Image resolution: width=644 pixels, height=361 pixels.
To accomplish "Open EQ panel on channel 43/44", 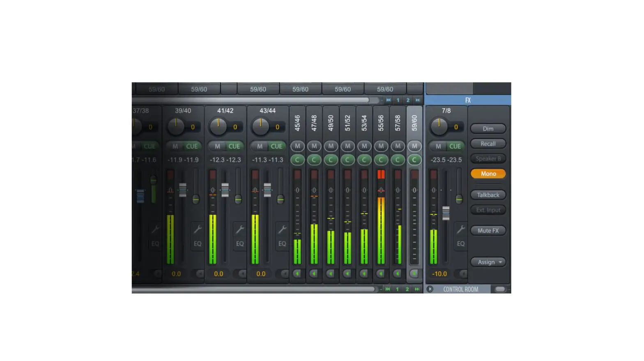I will (282, 244).
